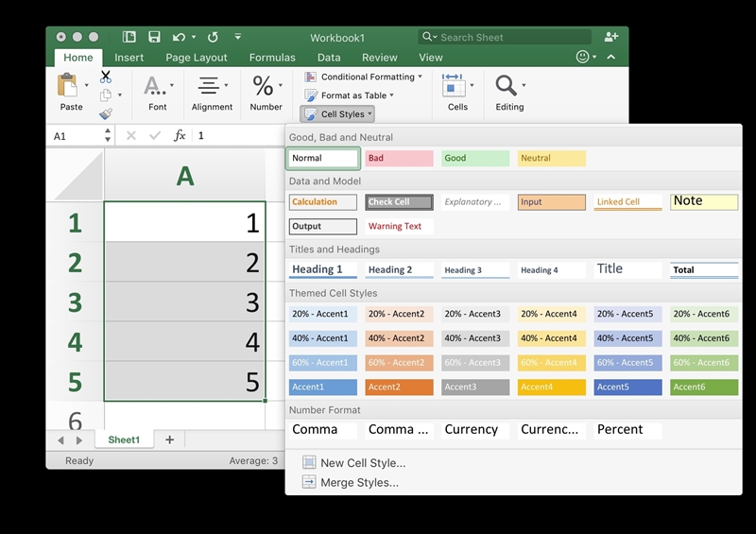
Task: Click the fx insert function icon
Action: (x=180, y=135)
